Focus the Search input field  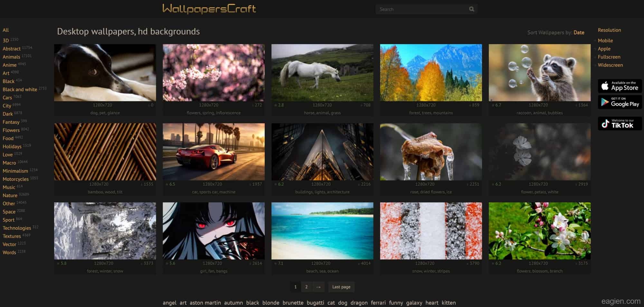point(422,9)
